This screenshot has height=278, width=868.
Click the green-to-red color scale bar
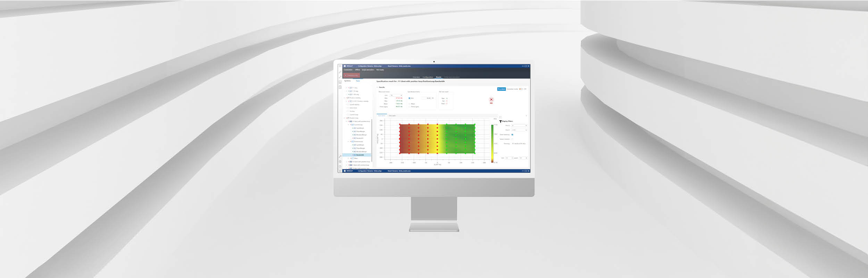pyautogui.click(x=492, y=144)
